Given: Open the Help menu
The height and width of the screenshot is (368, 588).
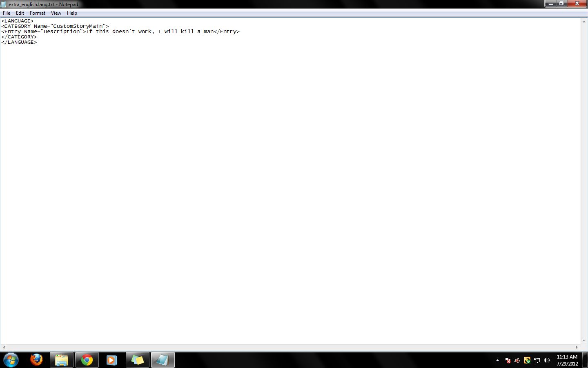Looking at the screenshot, I should (x=72, y=13).
